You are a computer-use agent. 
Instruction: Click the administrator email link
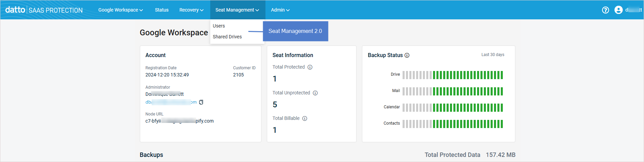(171, 102)
